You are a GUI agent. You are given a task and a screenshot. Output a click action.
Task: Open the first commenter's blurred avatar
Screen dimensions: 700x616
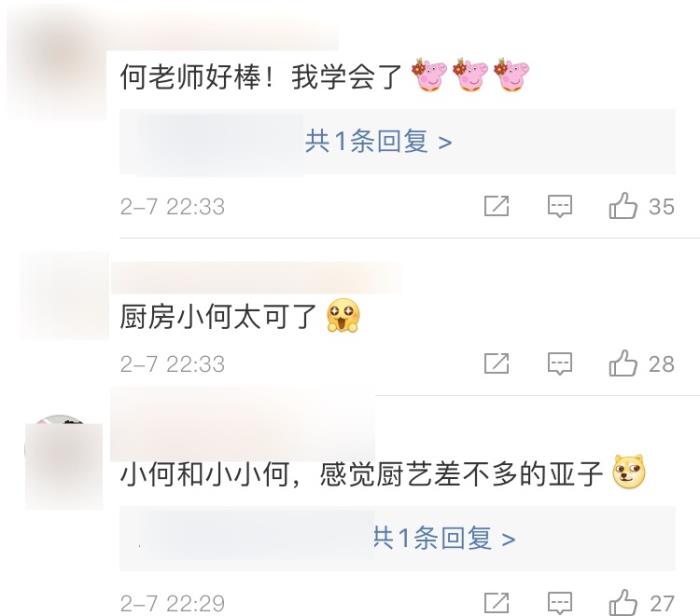pos(58,67)
